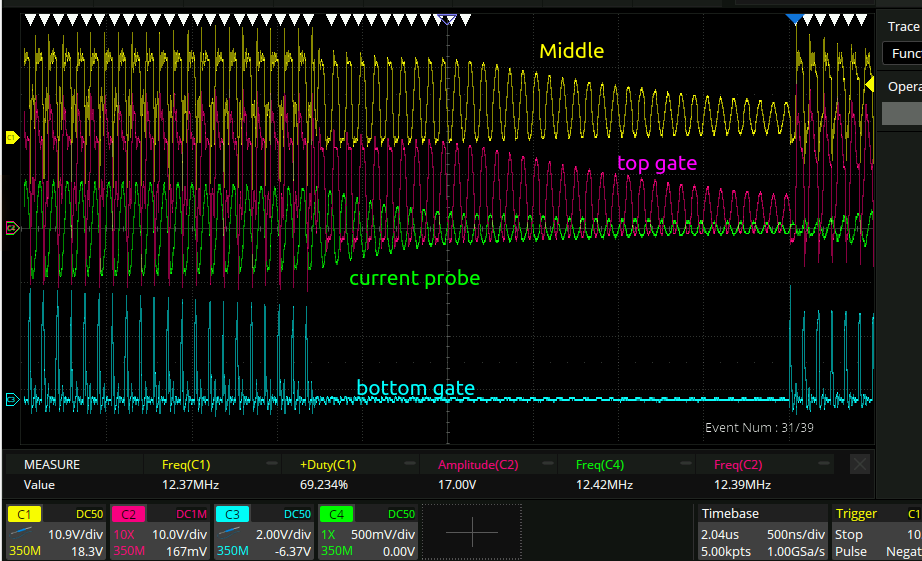Select the Amplitude(C2) measurement header
The image size is (922, 561).
coord(477,465)
